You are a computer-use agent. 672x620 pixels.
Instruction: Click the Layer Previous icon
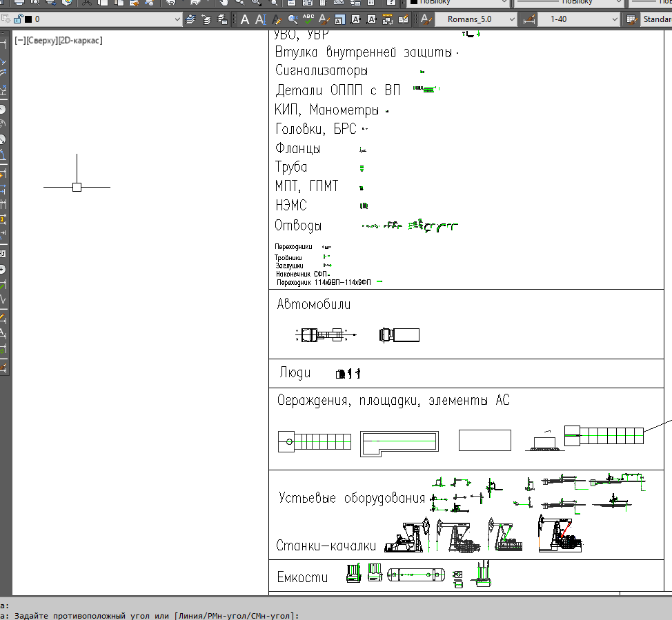206,19
